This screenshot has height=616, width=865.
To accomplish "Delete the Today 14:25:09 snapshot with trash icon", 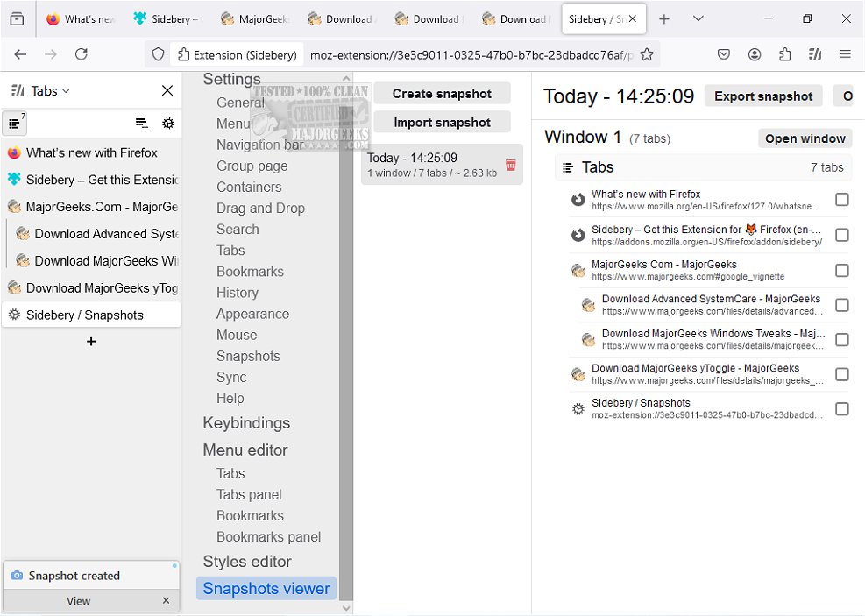I will pyautogui.click(x=511, y=165).
